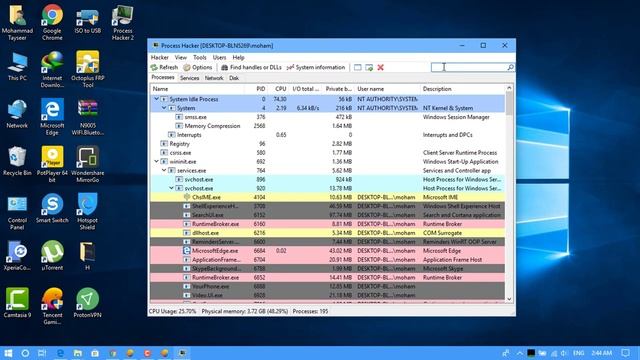Select the Memory Compression row

click(x=327, y=126)
